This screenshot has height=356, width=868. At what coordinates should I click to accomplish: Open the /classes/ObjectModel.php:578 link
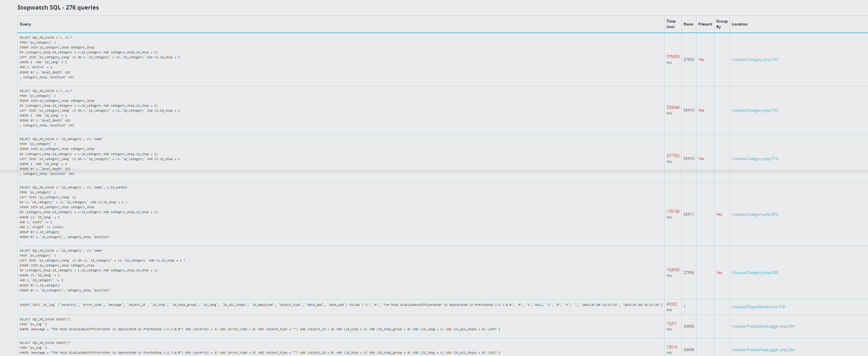coord(758,307)
